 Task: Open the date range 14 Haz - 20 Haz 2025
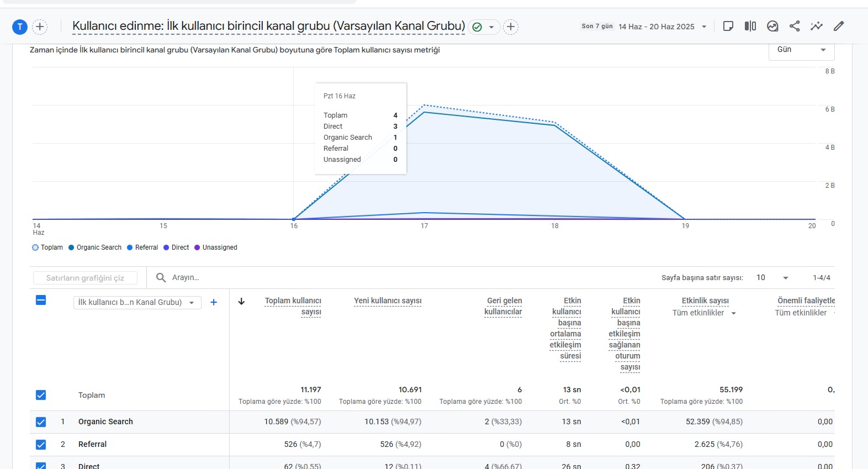(x=662, y=27)
